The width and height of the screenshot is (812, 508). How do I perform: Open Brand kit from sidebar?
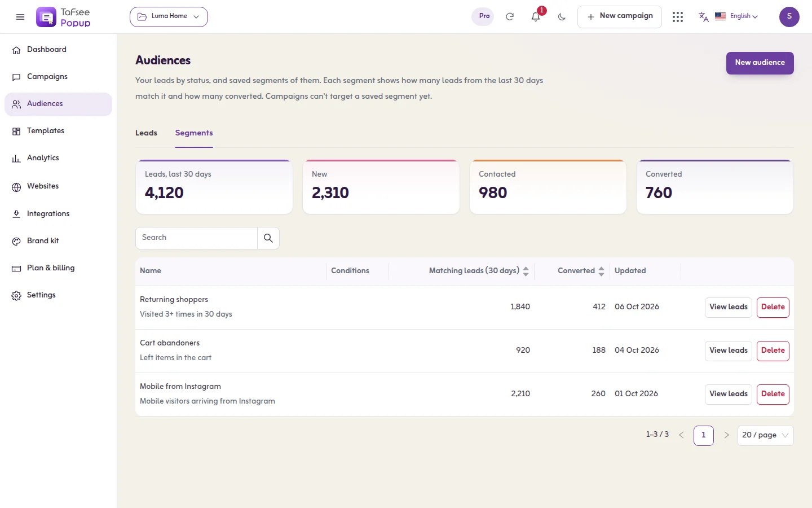pos(58,241)
